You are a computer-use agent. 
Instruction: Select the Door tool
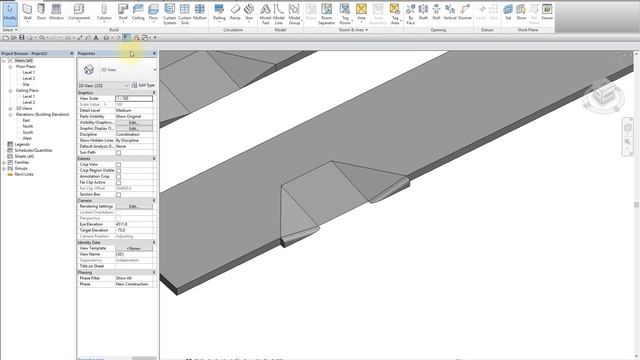click(41, 12)
